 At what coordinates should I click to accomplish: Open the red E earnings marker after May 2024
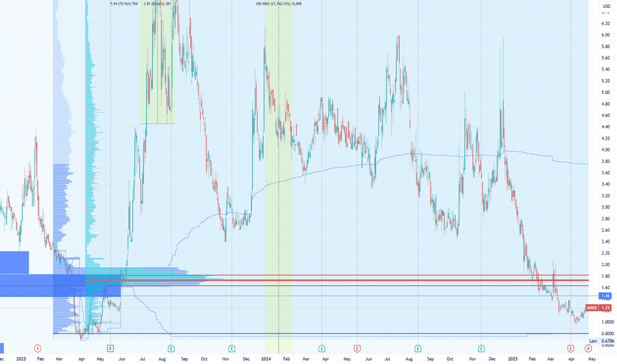pyautogui.click(x=357, y=348)
